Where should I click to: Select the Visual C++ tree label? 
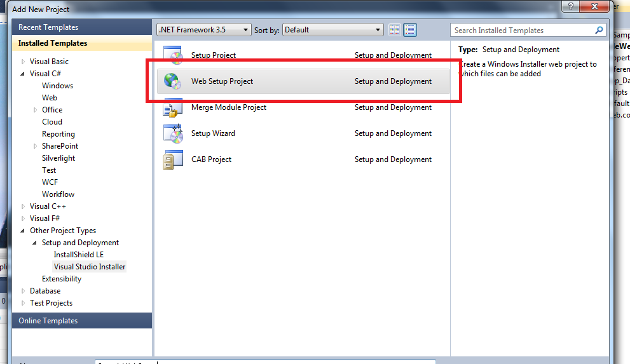point(48,206)
